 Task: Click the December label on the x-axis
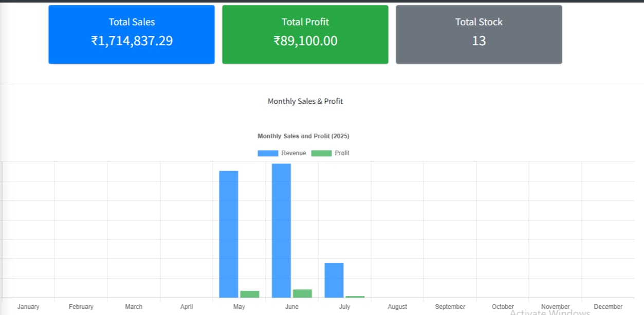click(608, 307)
